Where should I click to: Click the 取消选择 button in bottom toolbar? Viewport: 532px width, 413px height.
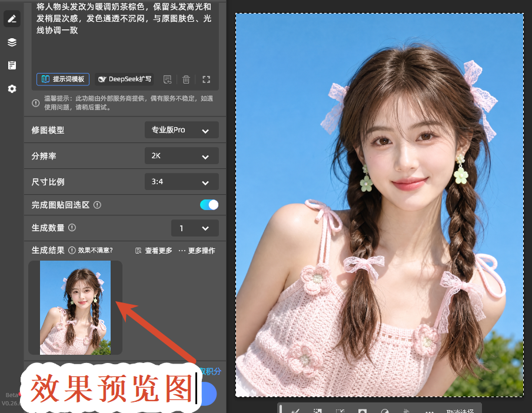(x=460, y=411)
